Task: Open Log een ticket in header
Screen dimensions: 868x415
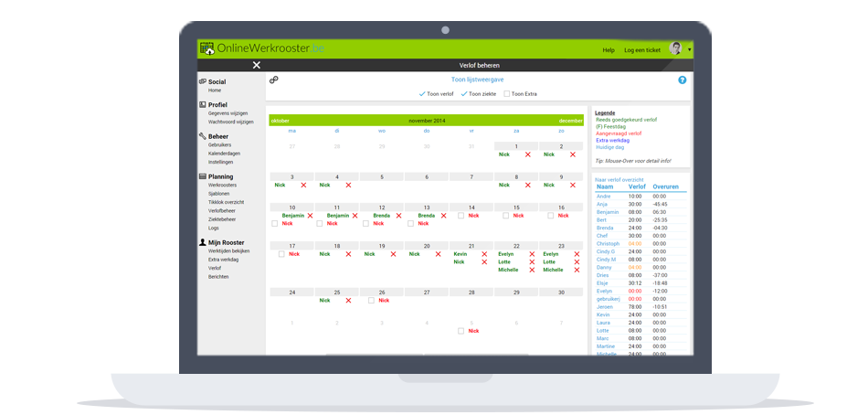Action: click(641, 49)
